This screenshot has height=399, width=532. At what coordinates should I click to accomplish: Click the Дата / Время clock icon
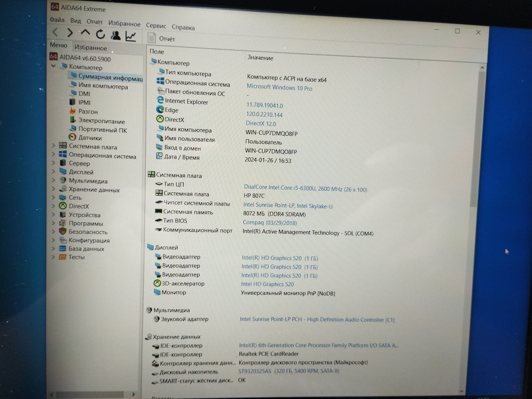click(x=159, y=156)
